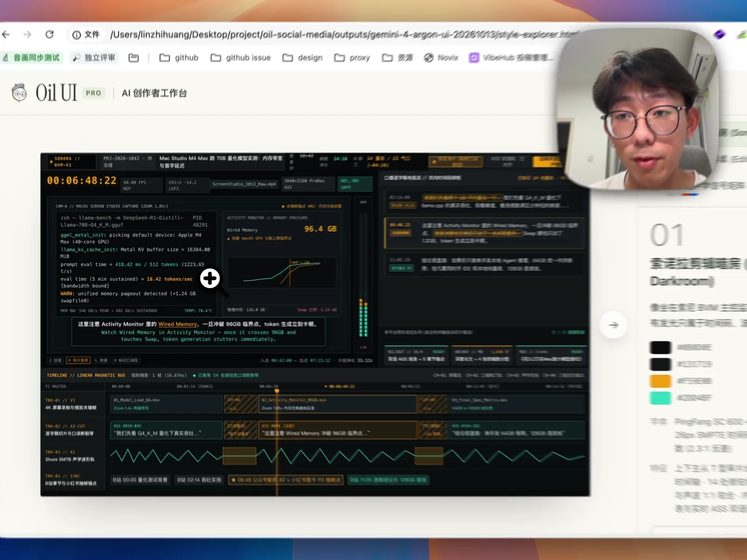Select the 01_Model_Load_Q4.mov clip

click(167, 404)
